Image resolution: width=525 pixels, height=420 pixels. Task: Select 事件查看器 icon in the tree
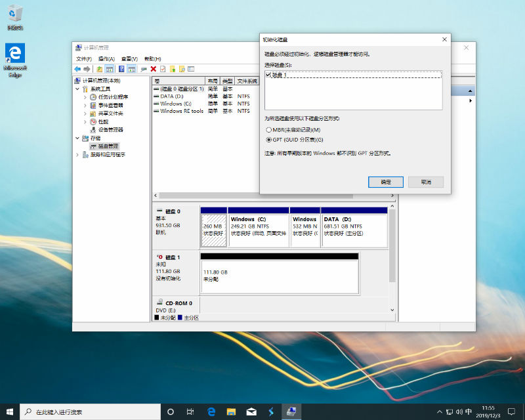point(93,105)
